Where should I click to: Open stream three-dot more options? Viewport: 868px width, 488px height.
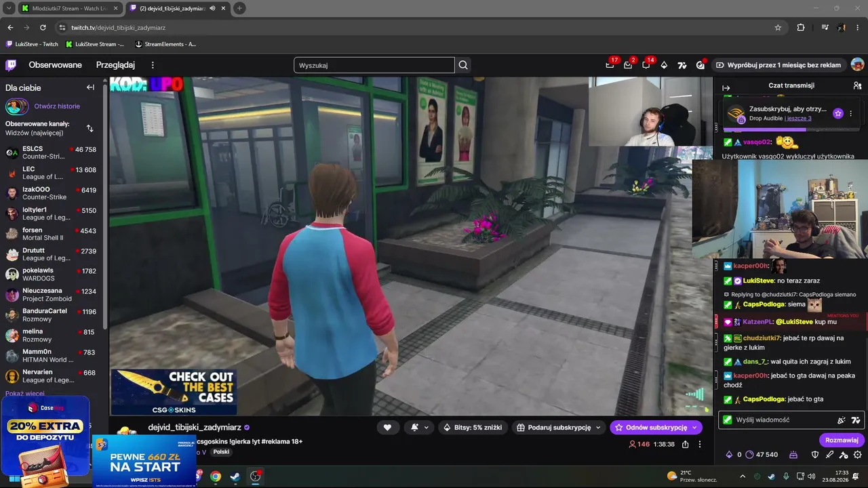coord(700,445)
